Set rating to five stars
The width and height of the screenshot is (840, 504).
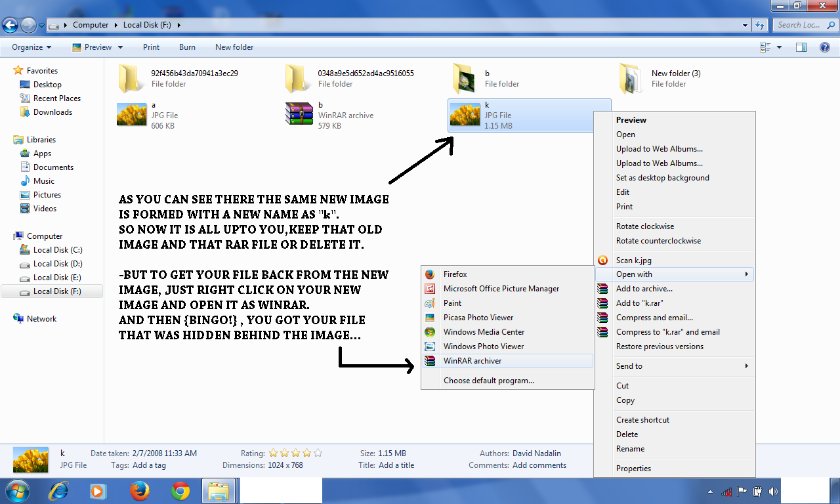(x=318, y=453)
